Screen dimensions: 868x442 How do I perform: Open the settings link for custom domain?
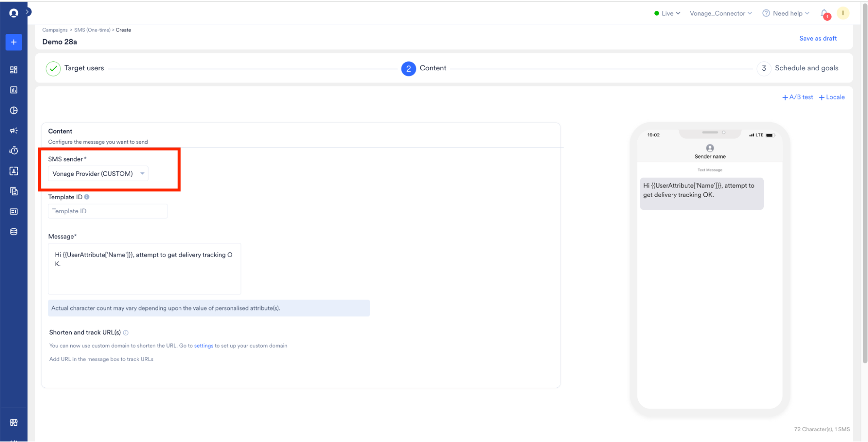[204, 346]
